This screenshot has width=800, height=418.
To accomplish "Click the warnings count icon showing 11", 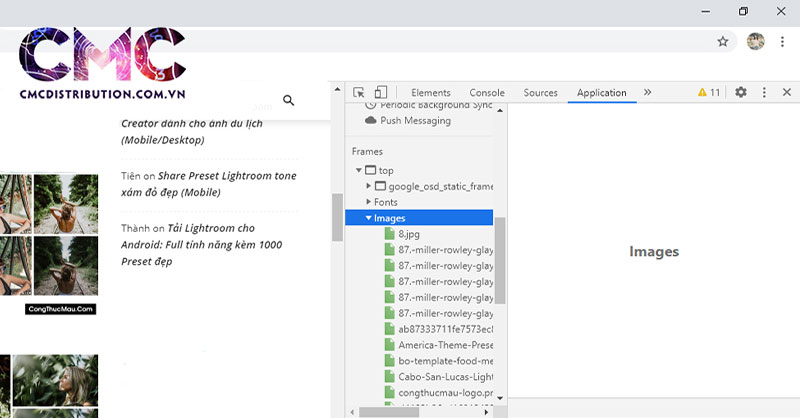I will click(x=709, y=92).
